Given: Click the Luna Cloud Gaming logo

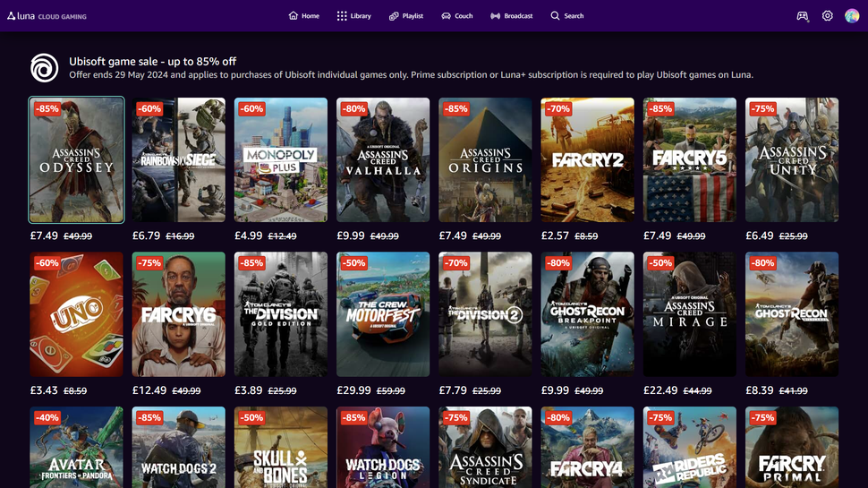Looking at the screenshot, I should click(x=47, y=16).
